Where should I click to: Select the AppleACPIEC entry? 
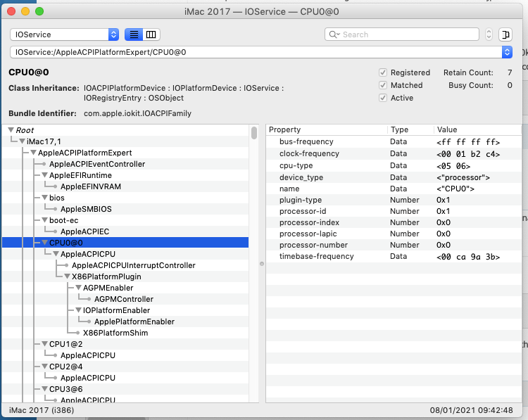85,232
